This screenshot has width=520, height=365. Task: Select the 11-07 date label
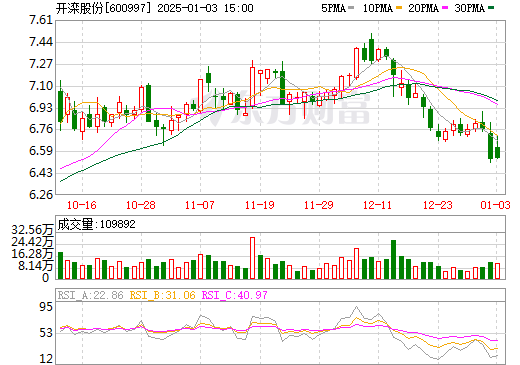[200, 205]
